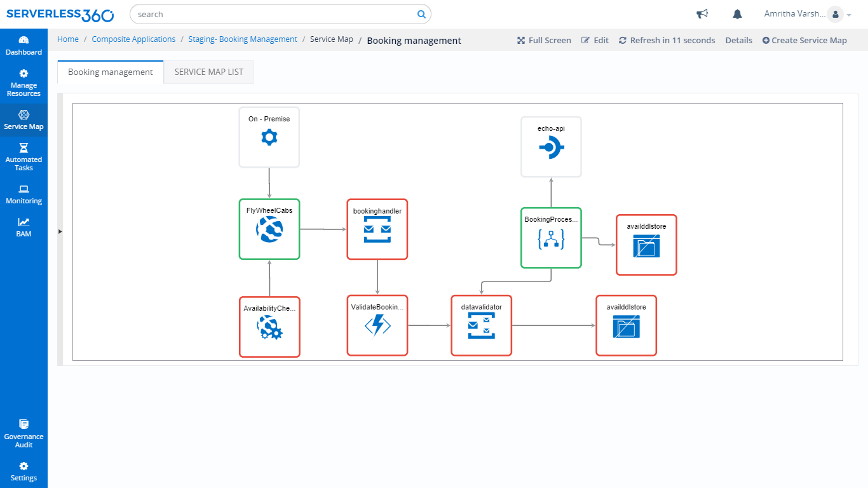Image resolution: width=868 pixels, height=488 pixels.
Task: Click the search input field
Action: (273, 14)
